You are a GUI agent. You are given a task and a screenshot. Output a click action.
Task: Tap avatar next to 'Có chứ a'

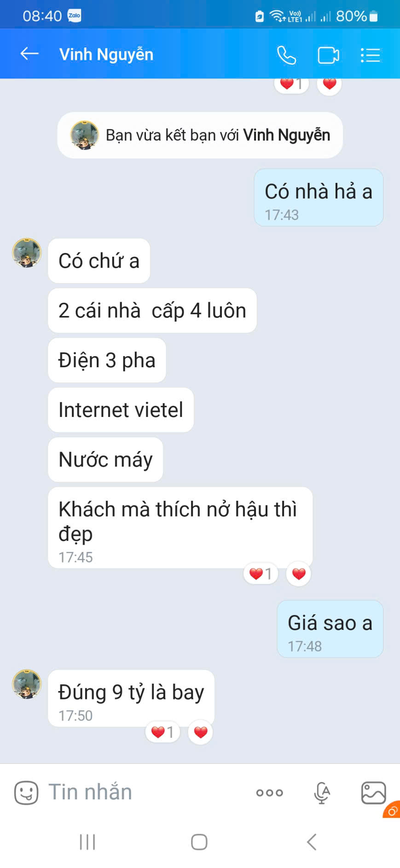click(x=27, y=253)
